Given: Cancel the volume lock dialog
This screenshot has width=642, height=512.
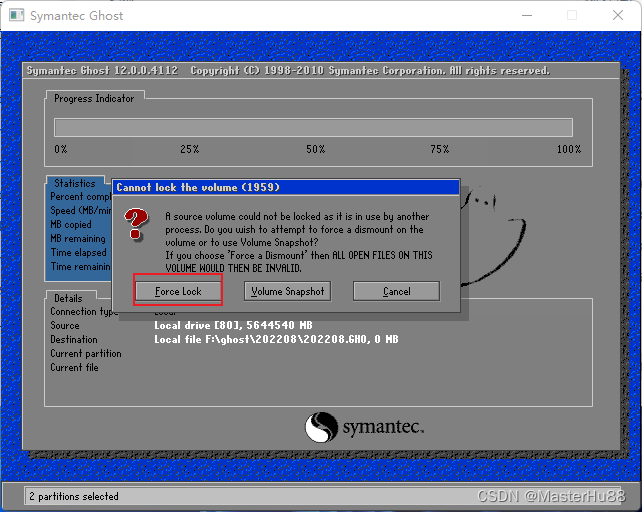Looking at the screenshot, I should click(x=396, y=291).
